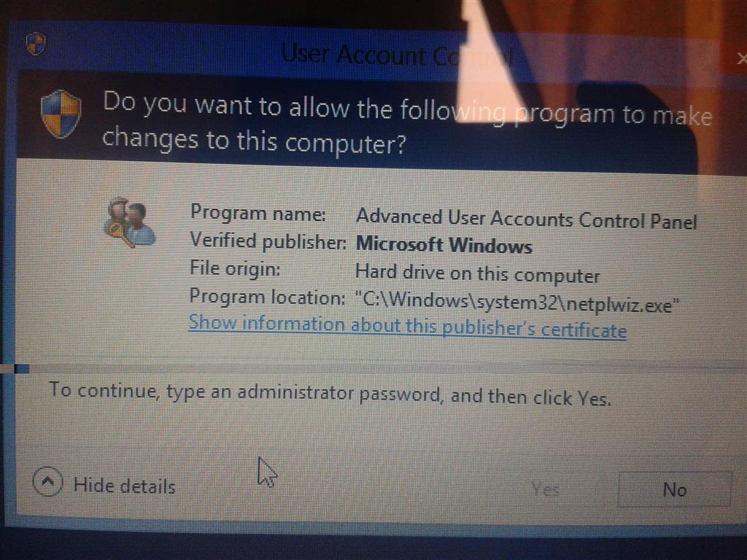Select the 'File origin:' label
Screen dimensions: 747x560
point(235,268)
